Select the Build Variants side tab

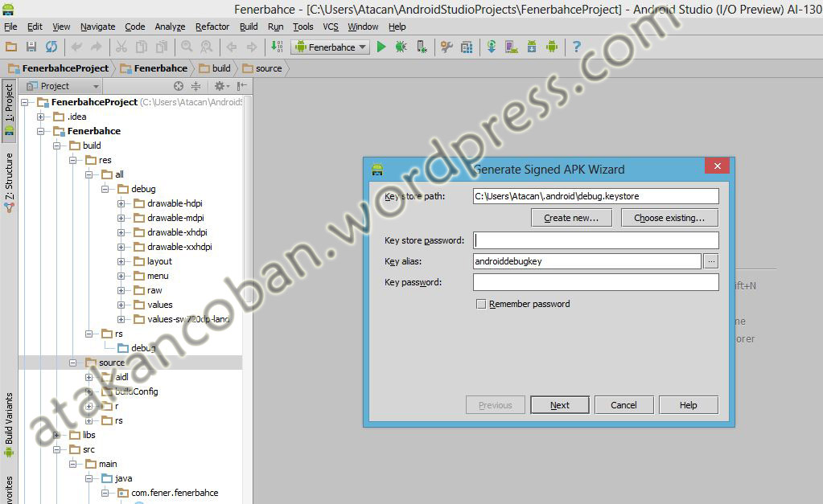[x=9, y=424]
